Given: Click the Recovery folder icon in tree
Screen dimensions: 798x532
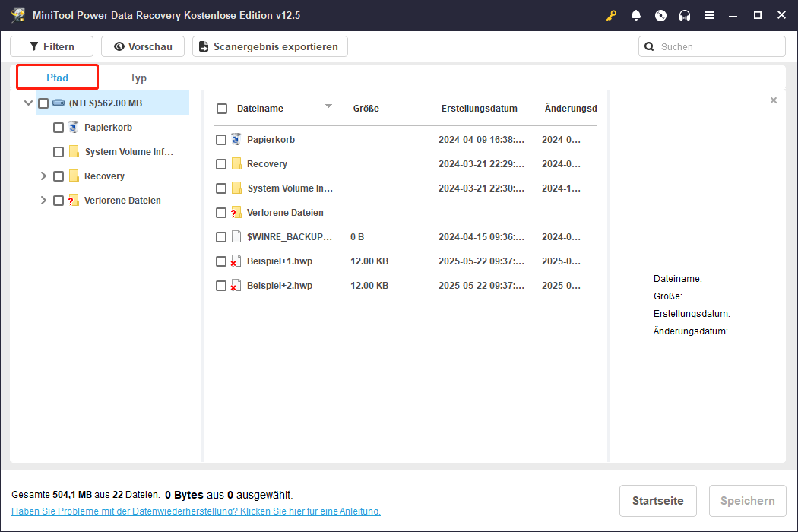Looking at the screenshot, I should coord(74,176).
